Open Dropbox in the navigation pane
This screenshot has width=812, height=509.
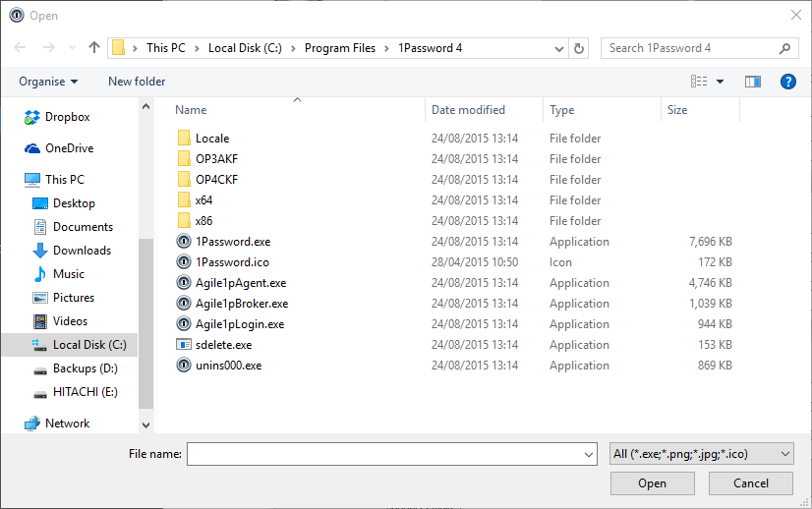(67, 117)
